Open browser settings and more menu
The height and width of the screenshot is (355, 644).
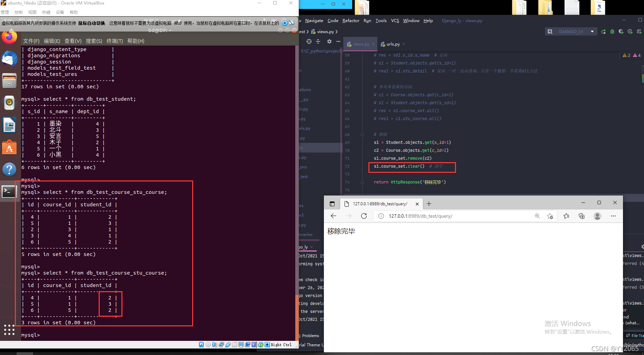point(613,216)
